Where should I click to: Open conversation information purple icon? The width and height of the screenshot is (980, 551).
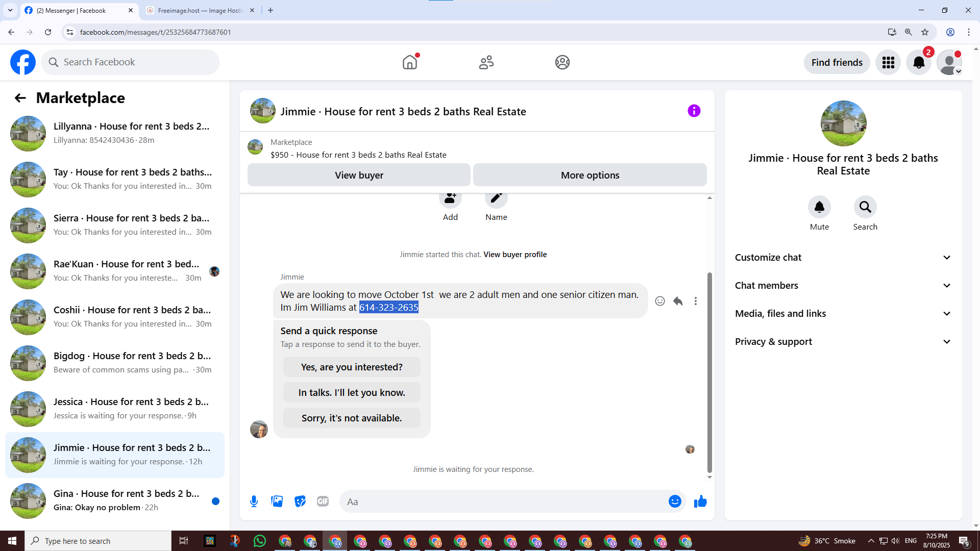(694, 111)
